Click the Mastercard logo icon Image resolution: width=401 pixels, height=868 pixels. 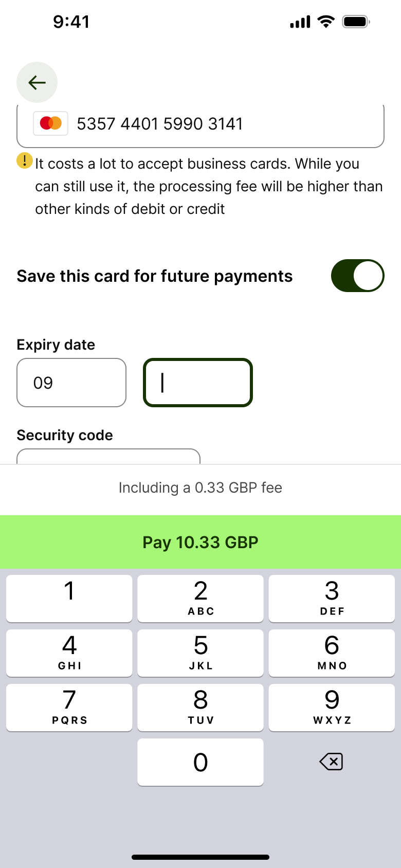50,123
